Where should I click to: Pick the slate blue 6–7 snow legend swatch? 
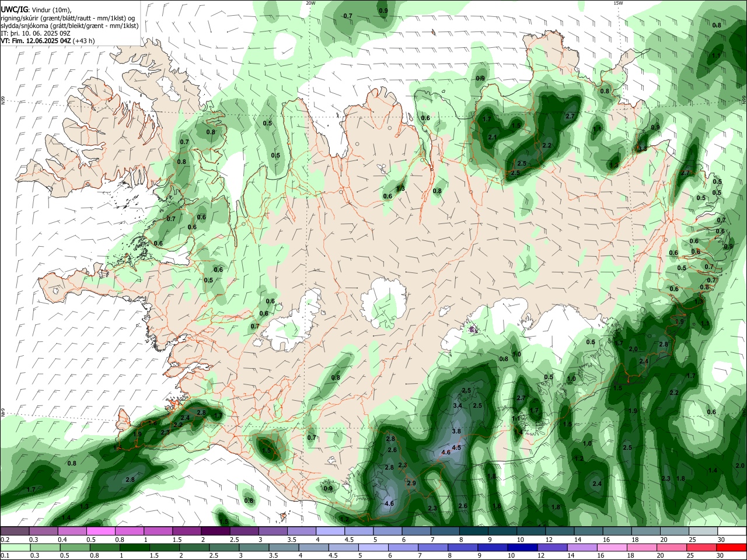(x=417, y=531)
